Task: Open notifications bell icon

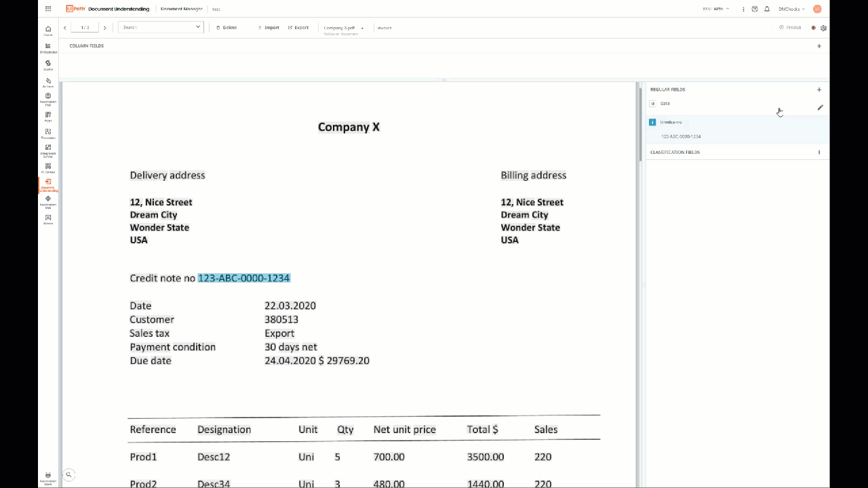Action: (x=767, y=9)
